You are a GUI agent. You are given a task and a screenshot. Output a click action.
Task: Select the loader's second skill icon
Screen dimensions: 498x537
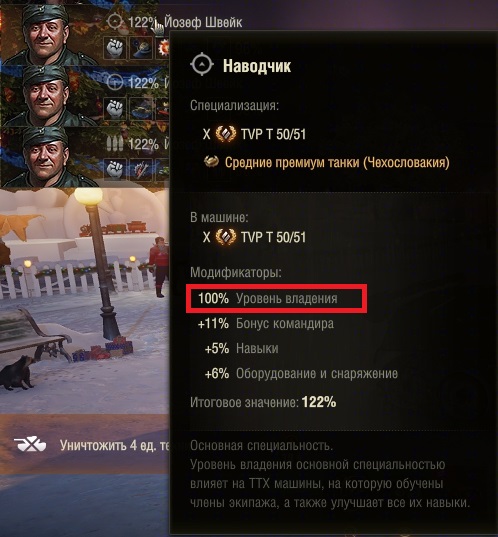point(141,169)
